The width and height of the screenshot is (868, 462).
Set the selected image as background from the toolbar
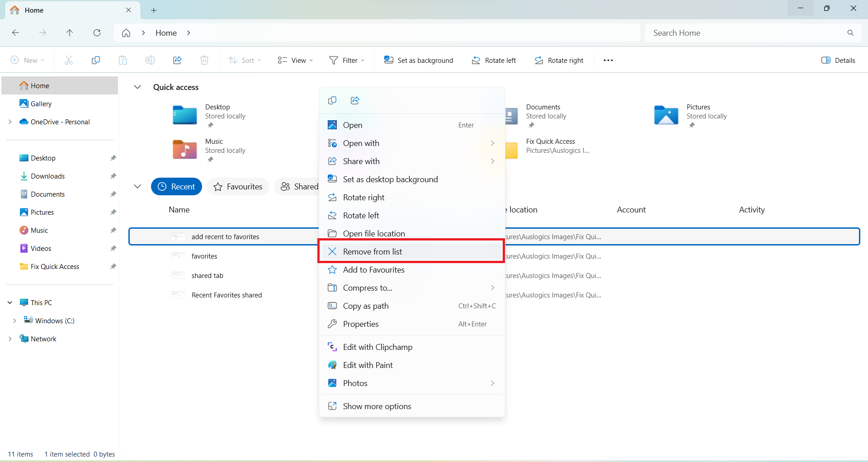(418, 60)
